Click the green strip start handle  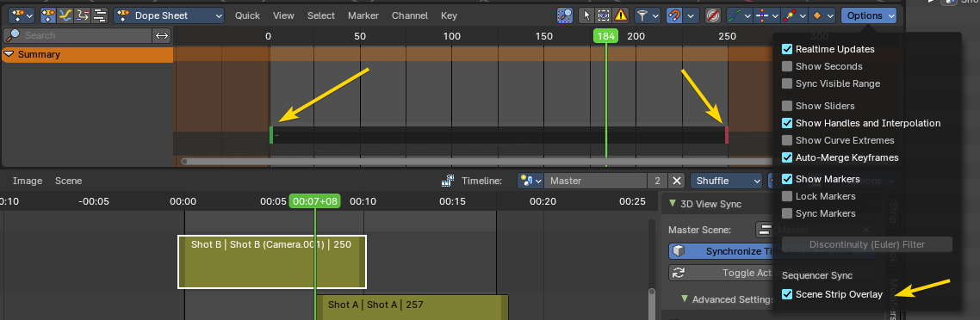pyautogui.click(x=271, y=135)
